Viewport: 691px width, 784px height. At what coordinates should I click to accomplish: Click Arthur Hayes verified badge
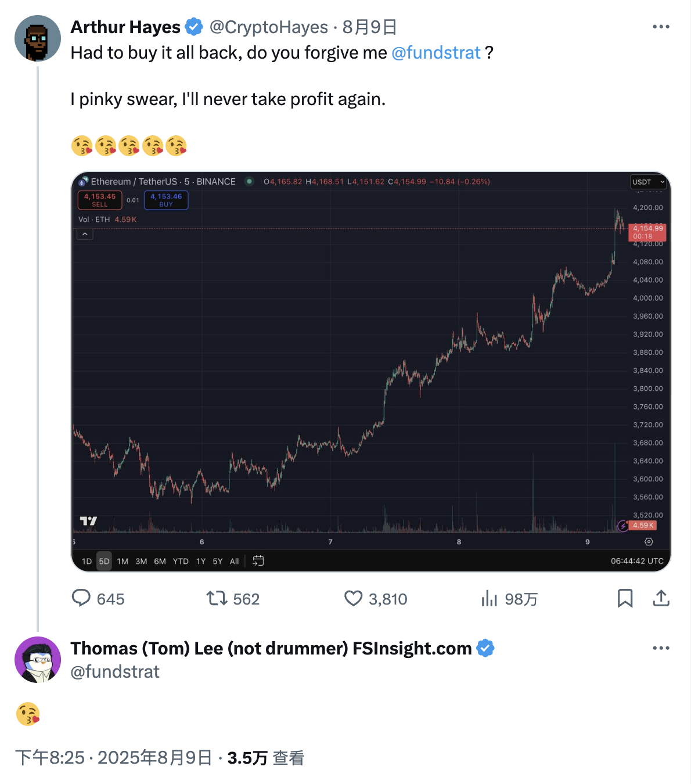194,27
